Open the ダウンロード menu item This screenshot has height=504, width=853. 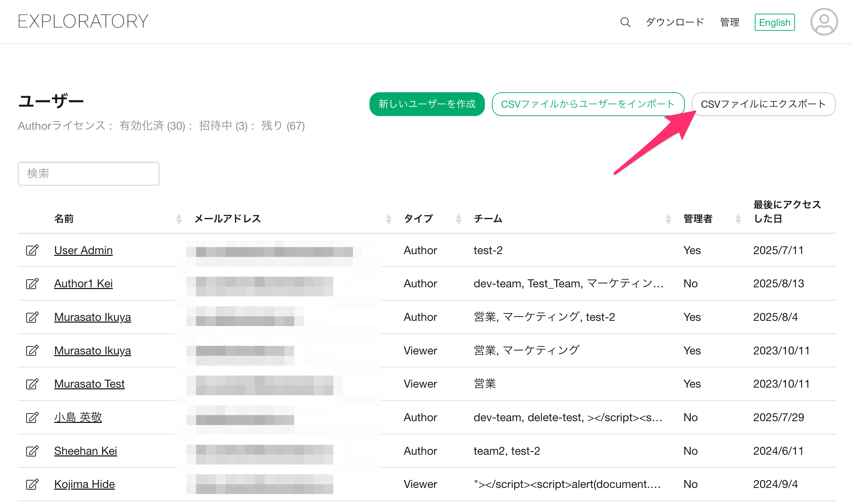click(674, 22)
